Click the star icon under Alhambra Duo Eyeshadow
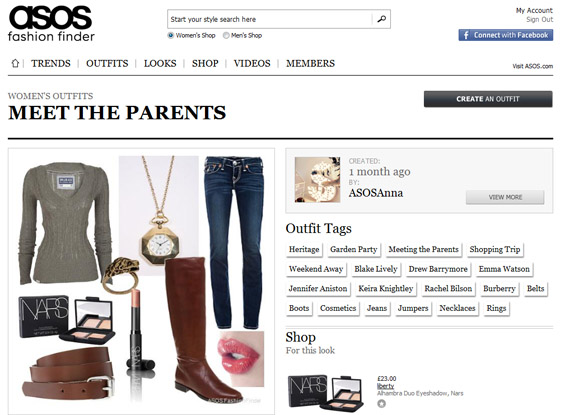 (x=381, y=404)
